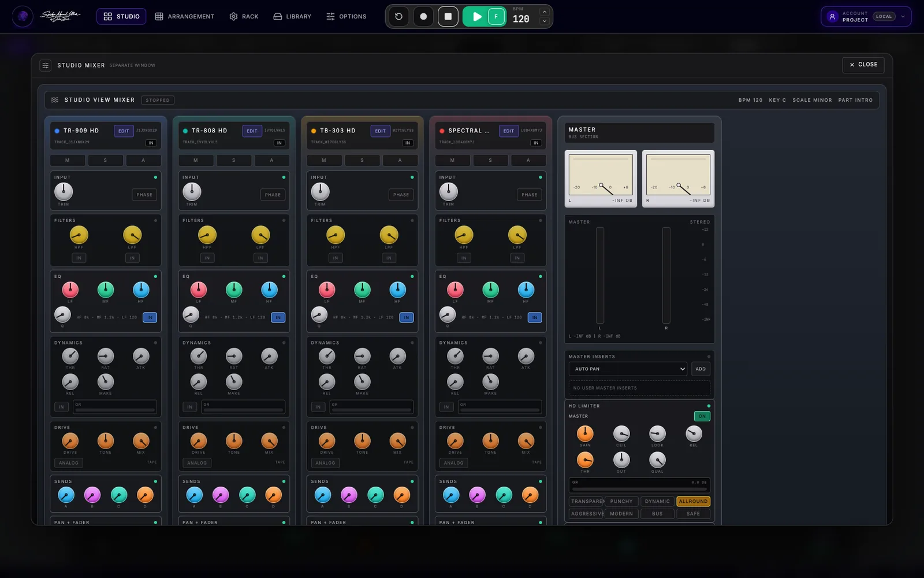This screenshot has width=924, height=578.
Task: Select the Punchy limiter preset
Action: [621, 502]
